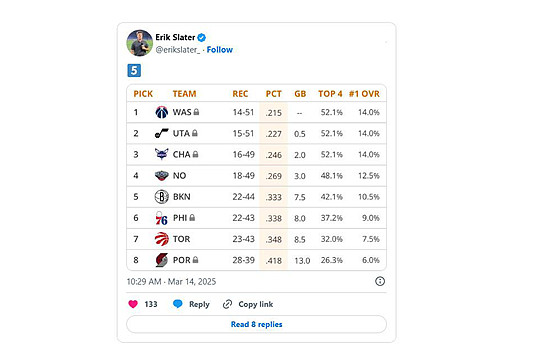
Task: Follow the @erikslater_ account
Action: click(220, 50)
